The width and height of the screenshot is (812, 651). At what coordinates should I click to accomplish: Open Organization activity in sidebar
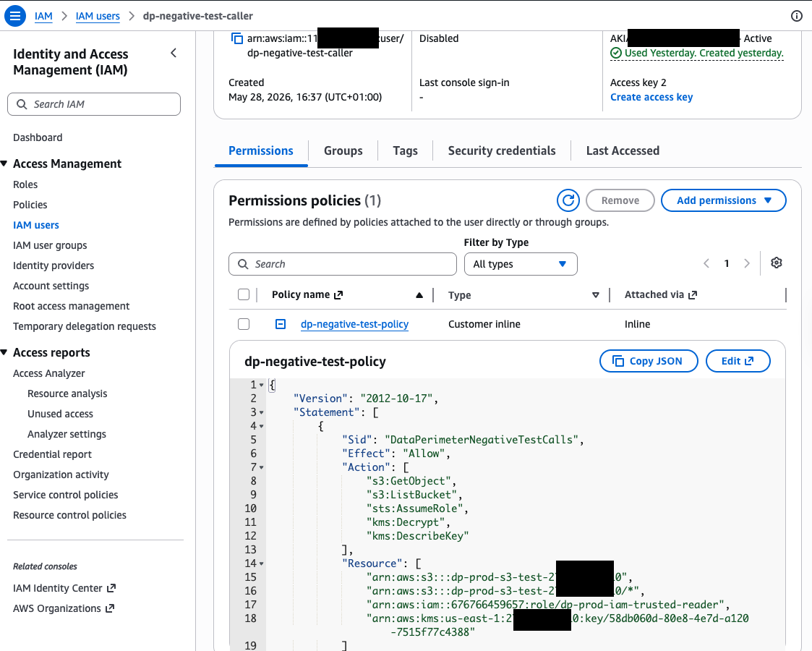tap(61, 475)
